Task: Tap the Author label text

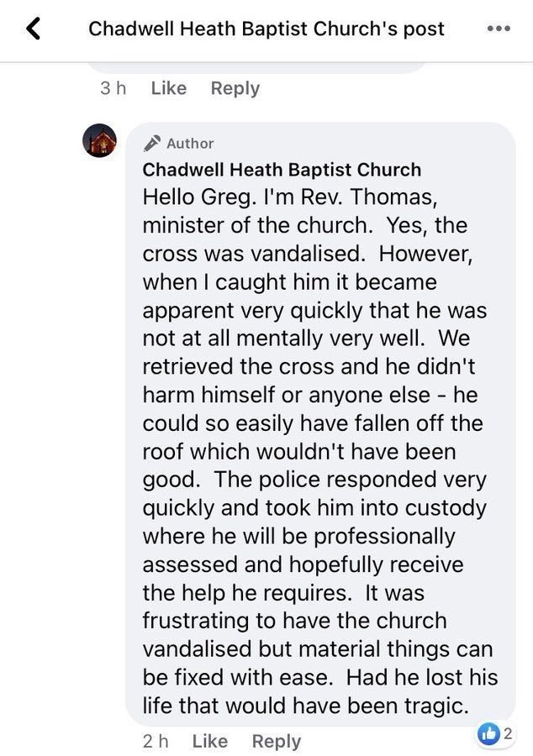Action: (190, 143)
